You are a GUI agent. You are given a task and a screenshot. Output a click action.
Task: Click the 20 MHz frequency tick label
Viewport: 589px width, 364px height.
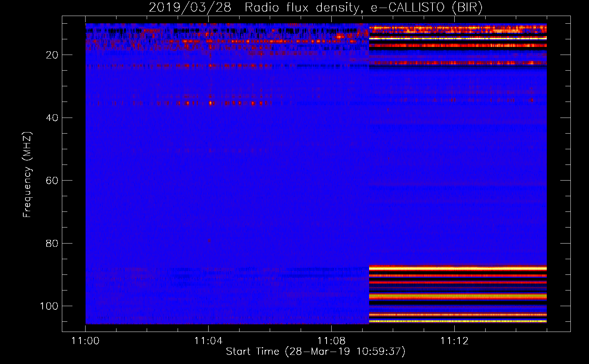[52, 55]
